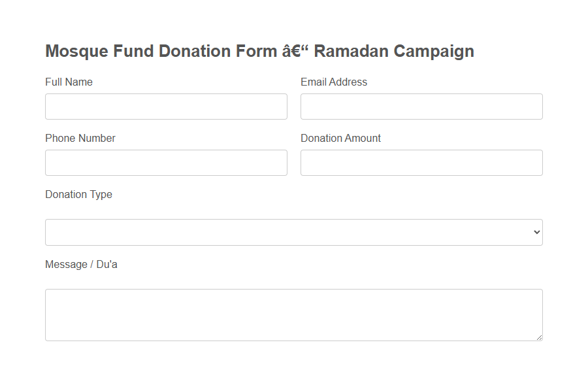This screenshot has height=383, width=588.
Task: Click the resize grip of the Message textarea
Action: point(540,337)
